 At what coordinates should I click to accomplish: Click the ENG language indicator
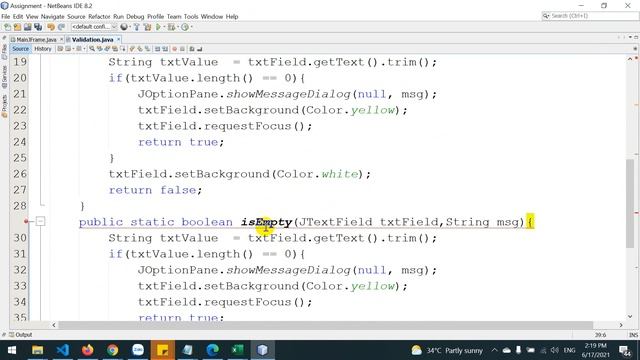pos(569,350)
